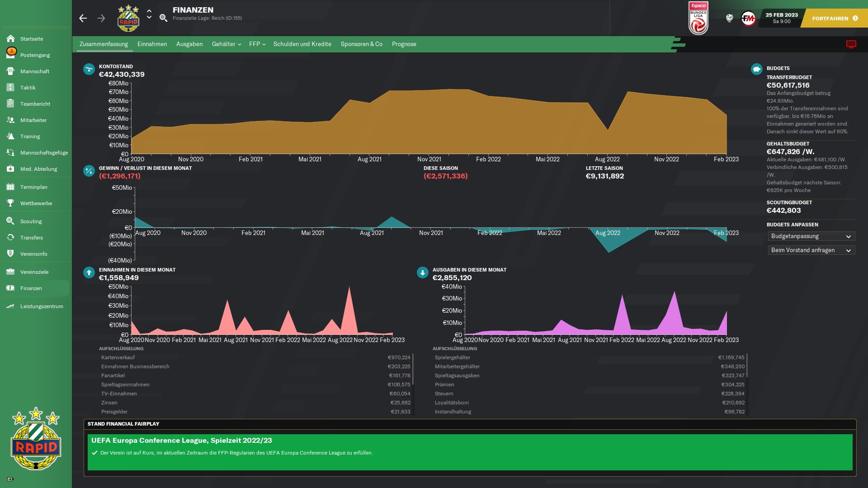Open Posteingang from the sidebar

click(x=35, y=55)
